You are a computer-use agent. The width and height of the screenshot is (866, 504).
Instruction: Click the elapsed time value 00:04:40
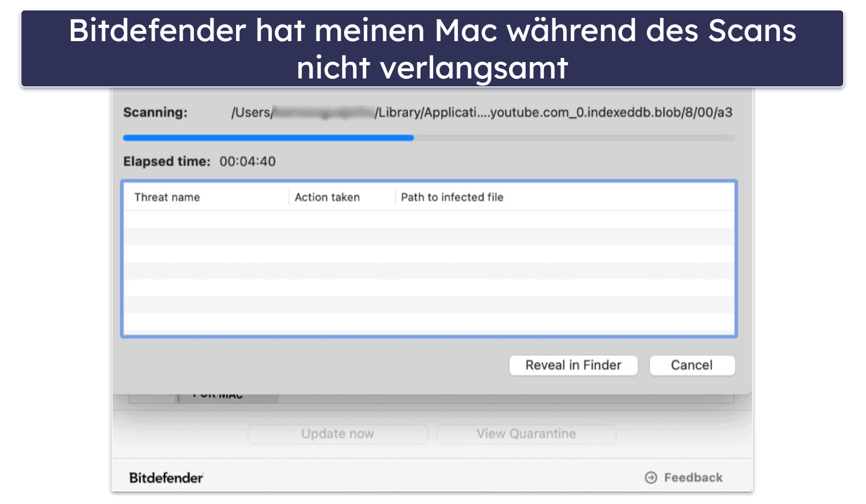(x=248, y=161)
